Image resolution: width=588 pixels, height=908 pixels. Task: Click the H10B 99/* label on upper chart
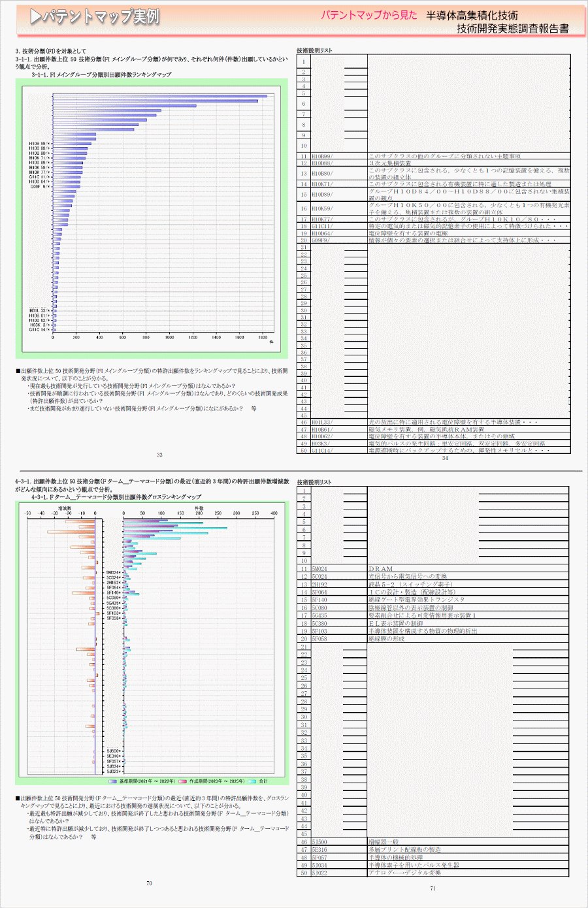tap(39, 143)
